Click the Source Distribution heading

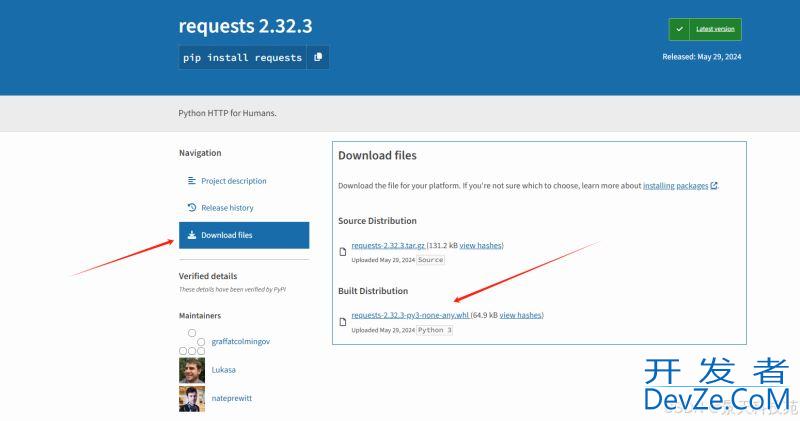coord(377,221)
